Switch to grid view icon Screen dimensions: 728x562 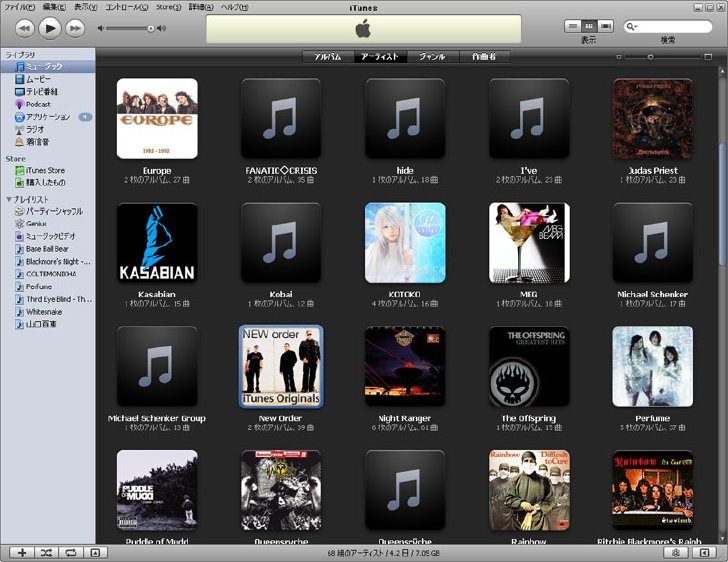[589, 26]
